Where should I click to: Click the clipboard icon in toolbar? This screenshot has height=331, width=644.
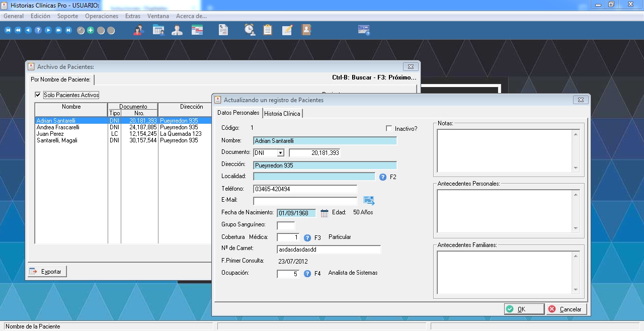pos(268,30)
